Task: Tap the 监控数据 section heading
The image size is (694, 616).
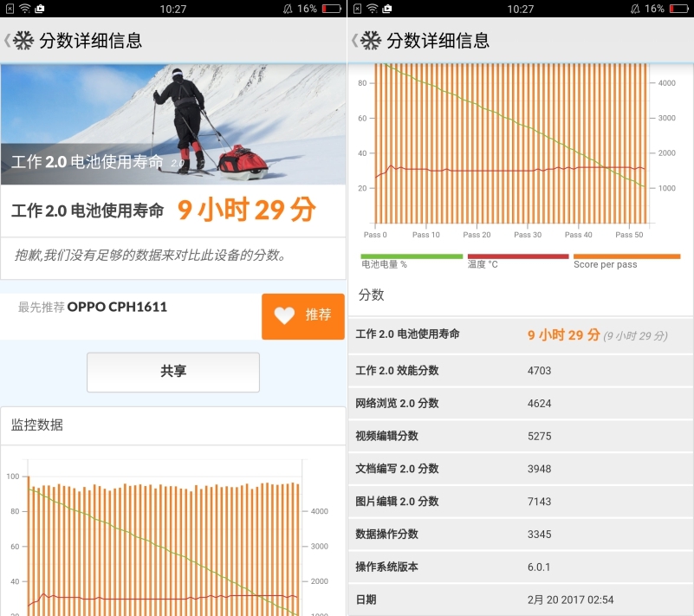Action: (37, 425)
